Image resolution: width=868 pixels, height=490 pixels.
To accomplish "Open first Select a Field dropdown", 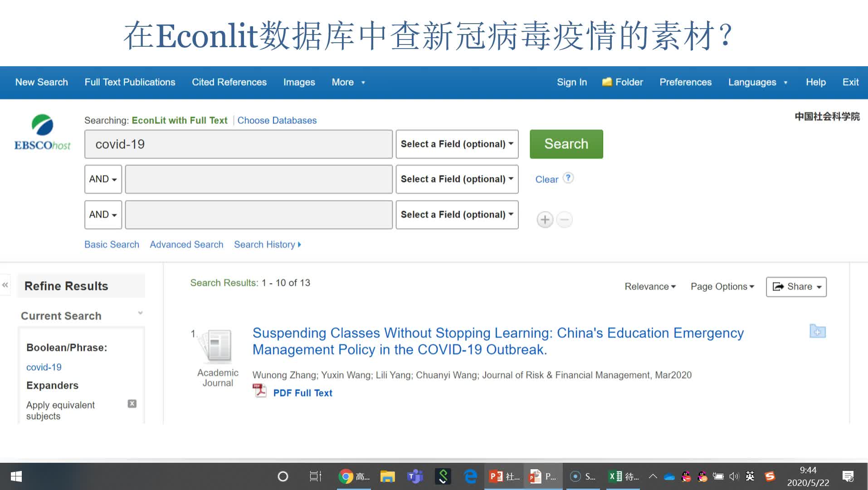I will coord(457,144).
